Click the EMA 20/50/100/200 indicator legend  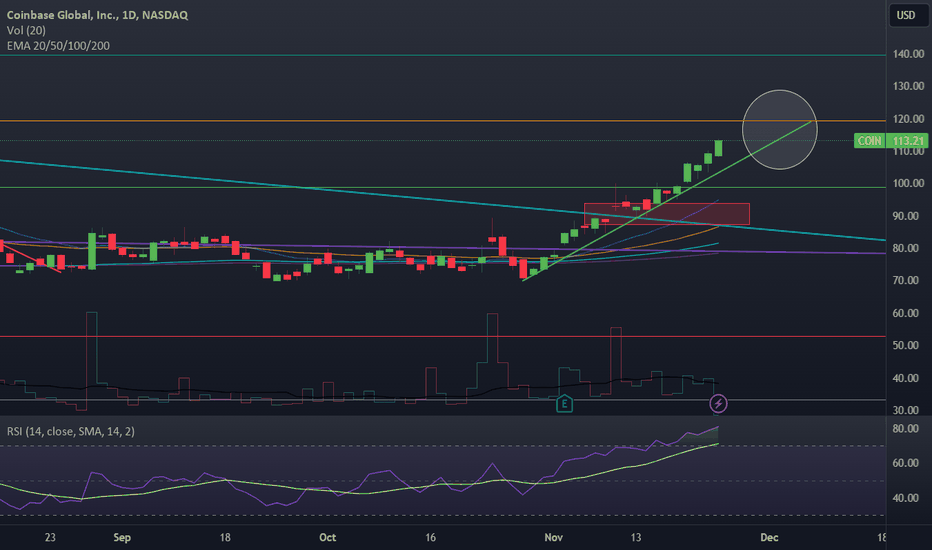coord(58,46)
